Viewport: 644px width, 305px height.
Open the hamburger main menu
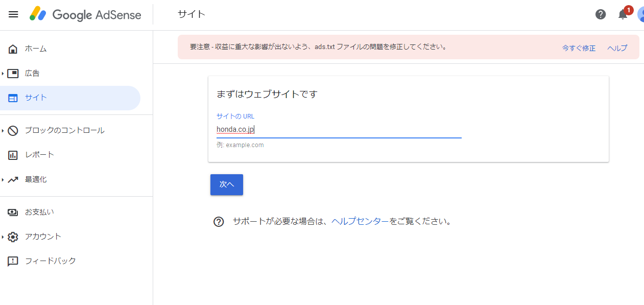coord(14,14)
